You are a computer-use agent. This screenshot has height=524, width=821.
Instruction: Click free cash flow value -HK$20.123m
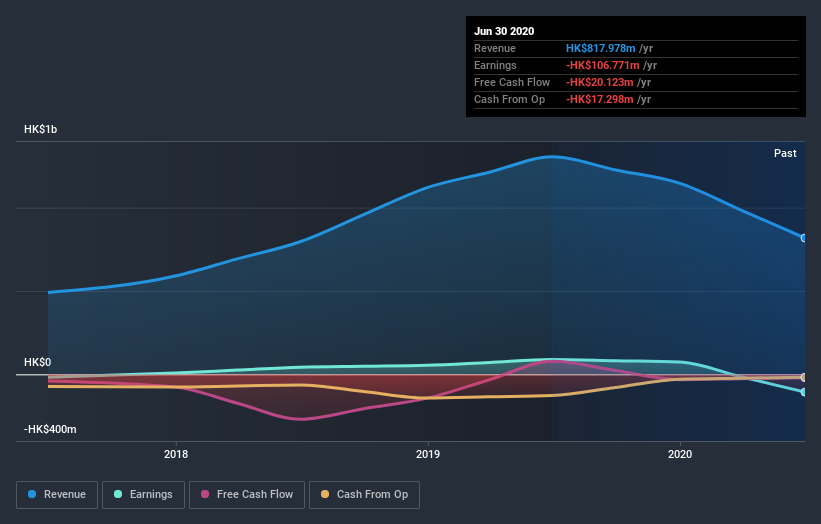600,82
